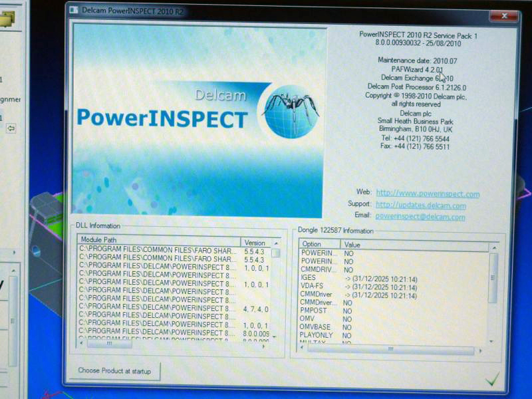Click the DLL list vertical scrollbar thumb
This screenshot has width=532, height=399.
(x=276, y=253)
